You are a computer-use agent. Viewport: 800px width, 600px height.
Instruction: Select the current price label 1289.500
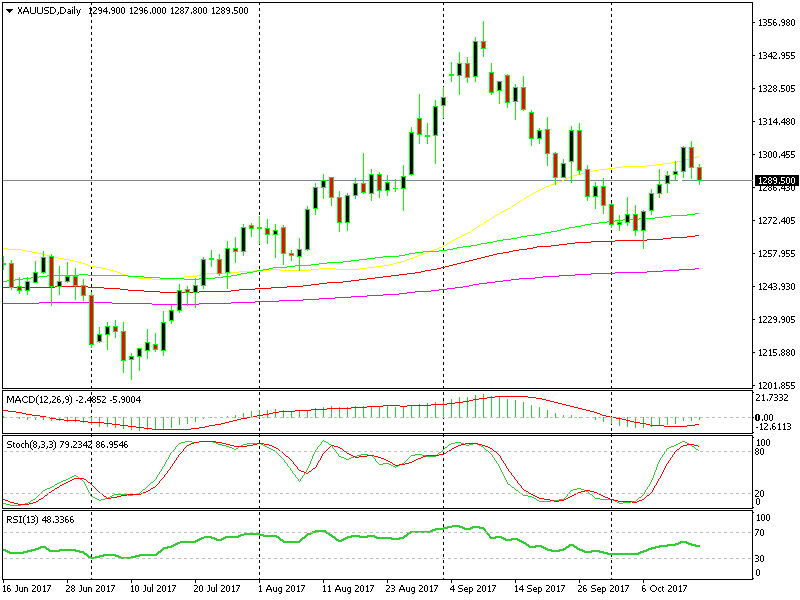click(777, 181)
